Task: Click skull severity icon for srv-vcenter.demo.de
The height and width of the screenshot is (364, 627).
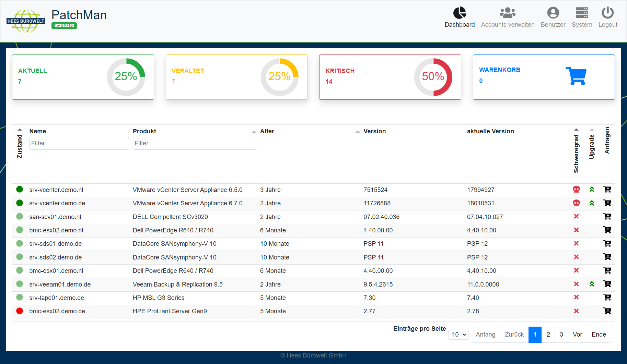Action: [576, 203]
